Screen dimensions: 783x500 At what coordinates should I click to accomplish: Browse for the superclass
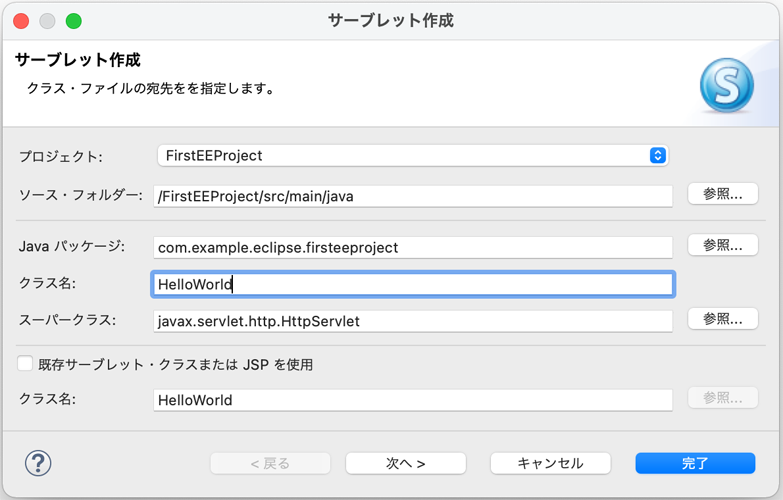[x=723, y=319]
